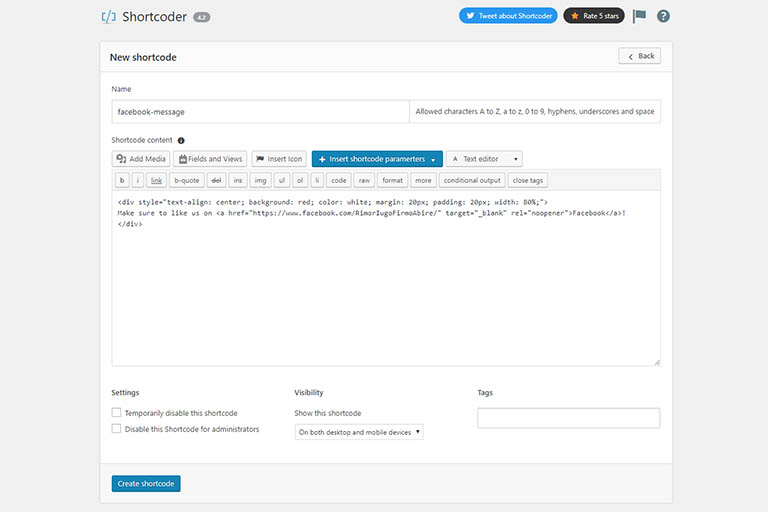Click the code quicktag button
768x512 pixels.
[x=339, y=180]
